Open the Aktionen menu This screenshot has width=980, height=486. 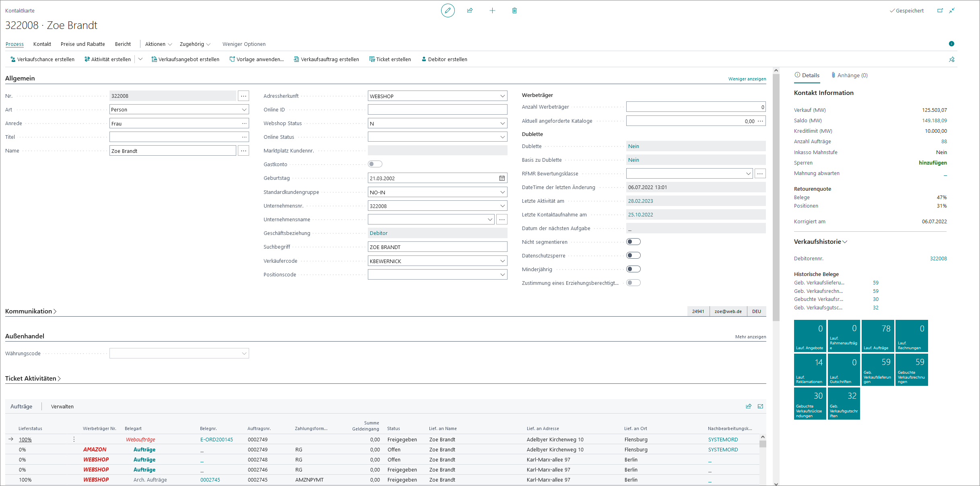click(x=159, y=44)
